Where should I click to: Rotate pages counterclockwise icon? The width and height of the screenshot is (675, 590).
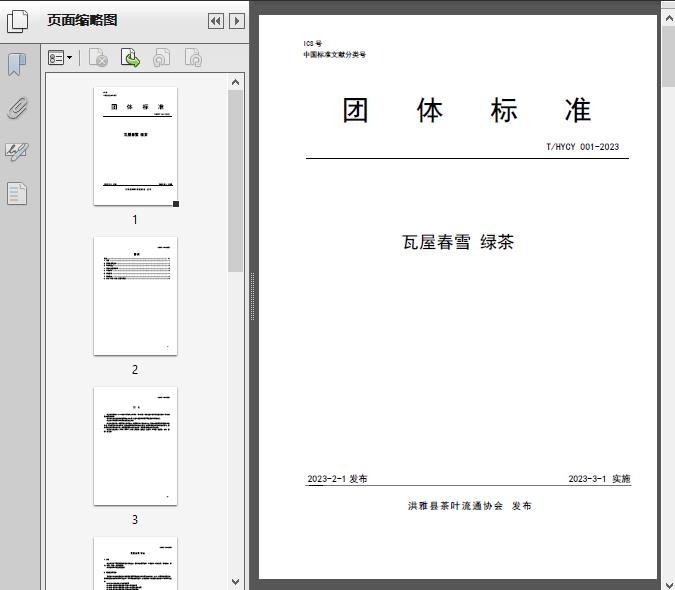point(162,58)
